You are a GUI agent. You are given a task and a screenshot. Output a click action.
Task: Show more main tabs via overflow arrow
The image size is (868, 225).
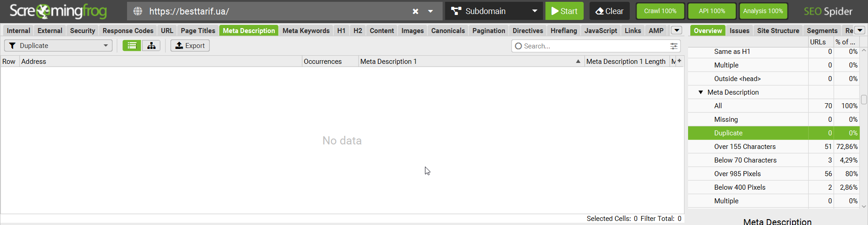[676, 30]
